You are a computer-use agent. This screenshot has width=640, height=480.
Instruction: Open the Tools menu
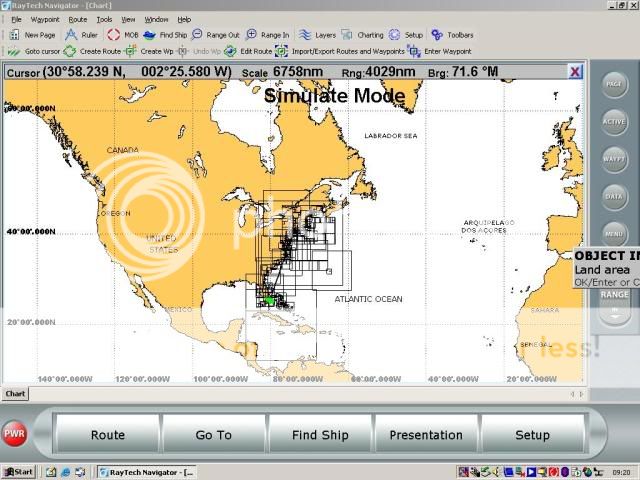point(104,19)
